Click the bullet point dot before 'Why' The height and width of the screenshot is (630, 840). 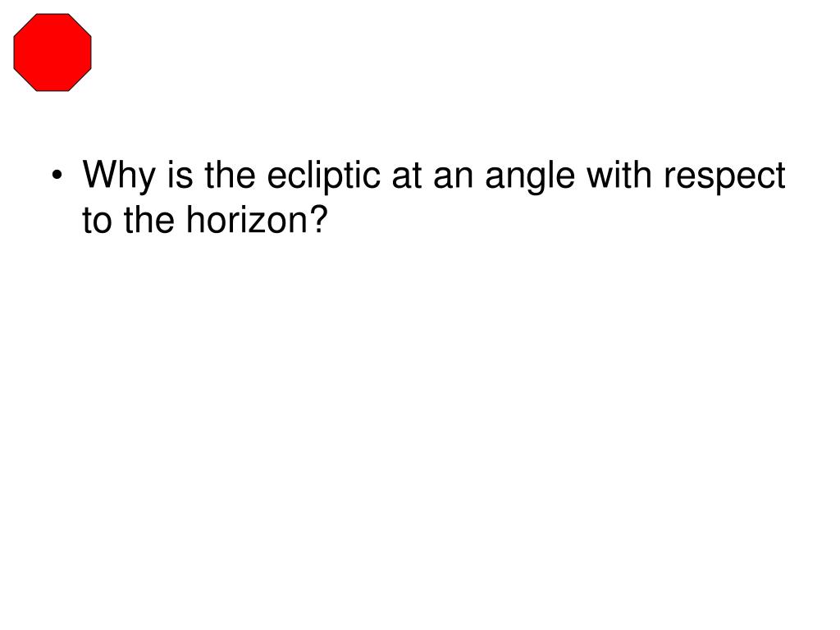click(57, 176)
